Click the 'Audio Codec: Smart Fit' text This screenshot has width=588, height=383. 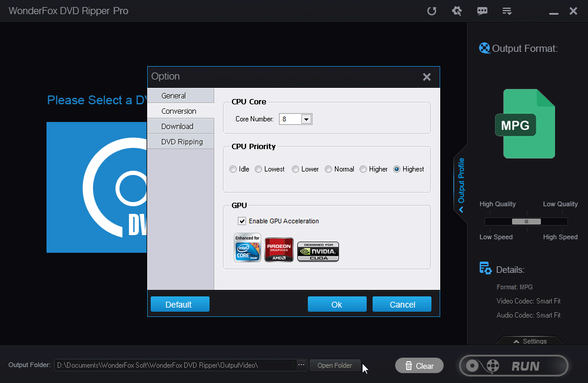coord(529,315)
